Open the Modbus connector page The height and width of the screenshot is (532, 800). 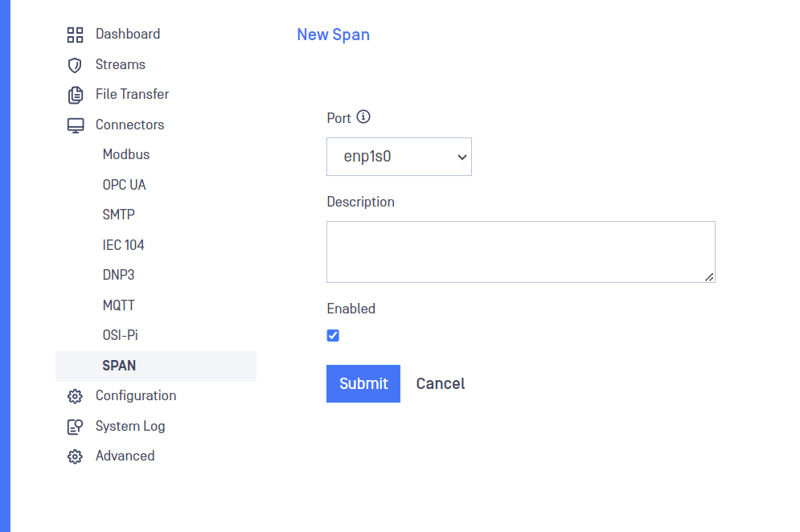point(126,154)
